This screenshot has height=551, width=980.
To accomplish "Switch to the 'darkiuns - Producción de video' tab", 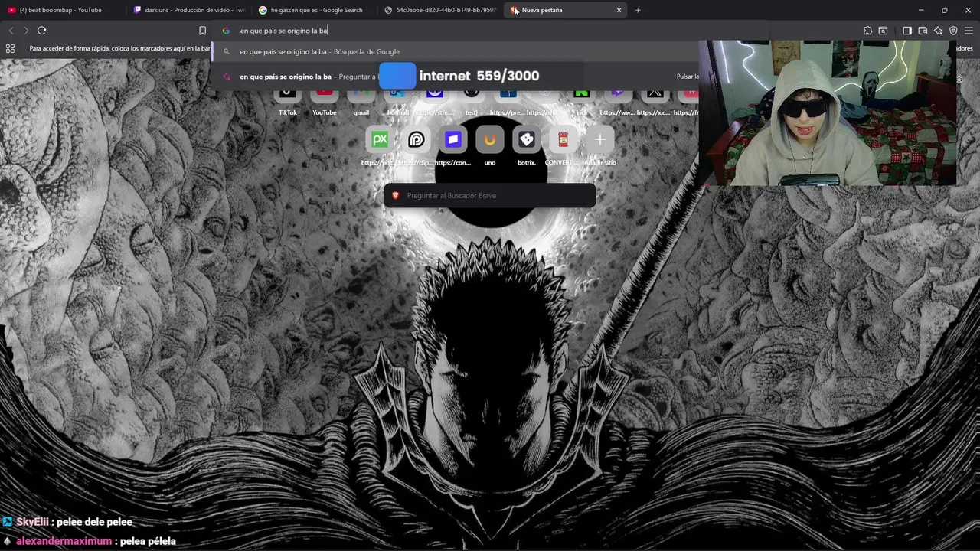I will [x=188, y=10].
